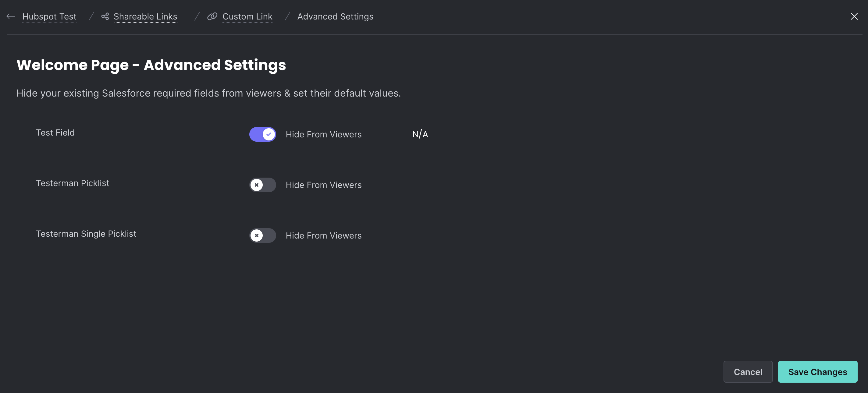The image size is (868, 393).
Task: Save Changes to advanced settings
Action: (x=817, y=371)
